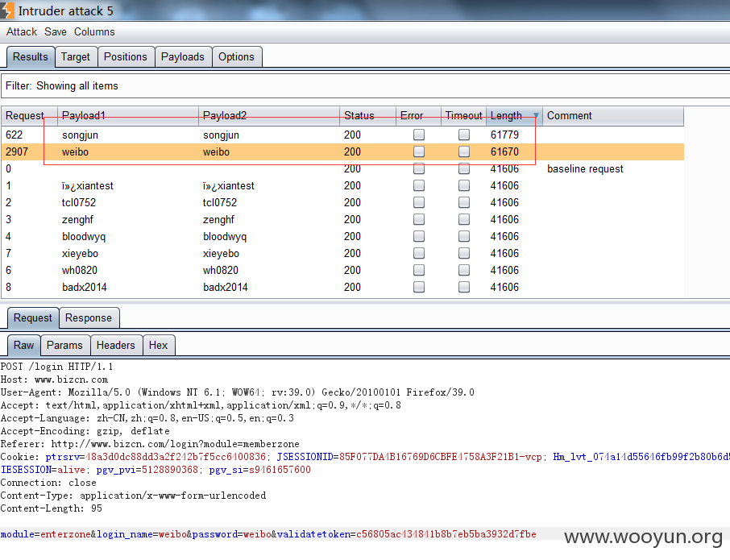730x560 pixels.
Task: Sort by Comment column header
Action: point(613,115)
